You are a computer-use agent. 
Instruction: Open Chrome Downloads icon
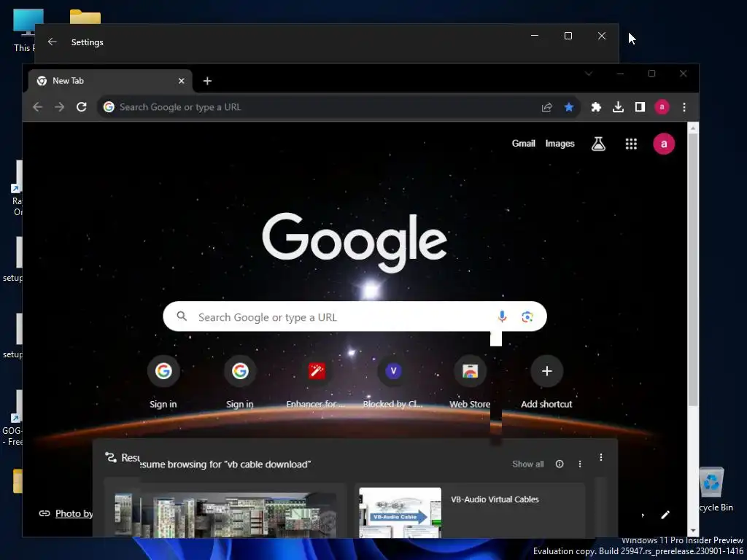(618, 107)
